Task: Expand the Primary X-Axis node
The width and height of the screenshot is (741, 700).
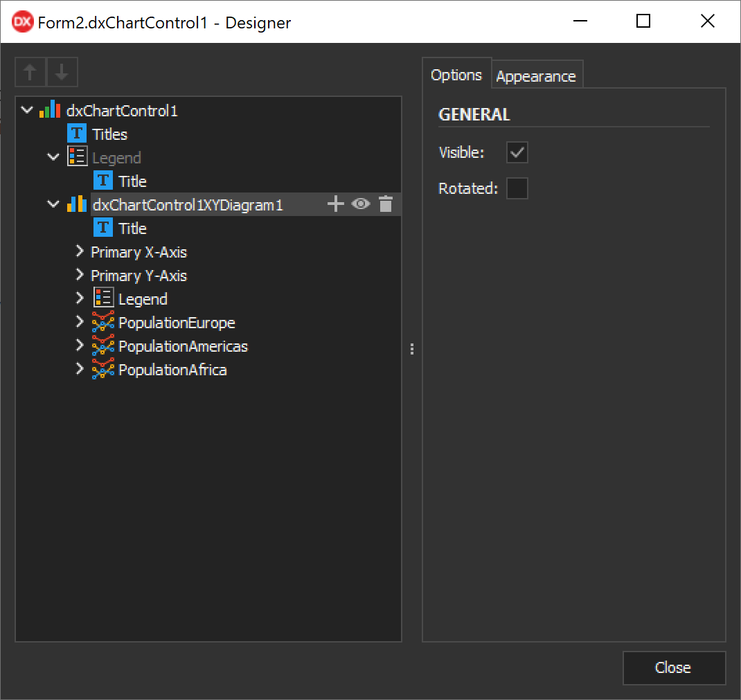Action: pos(80,252)
